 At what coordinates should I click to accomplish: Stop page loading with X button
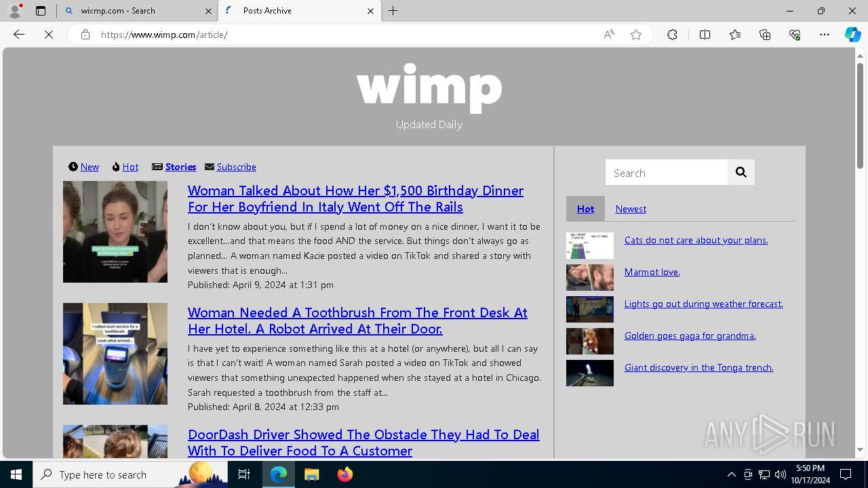coord(49,35)
